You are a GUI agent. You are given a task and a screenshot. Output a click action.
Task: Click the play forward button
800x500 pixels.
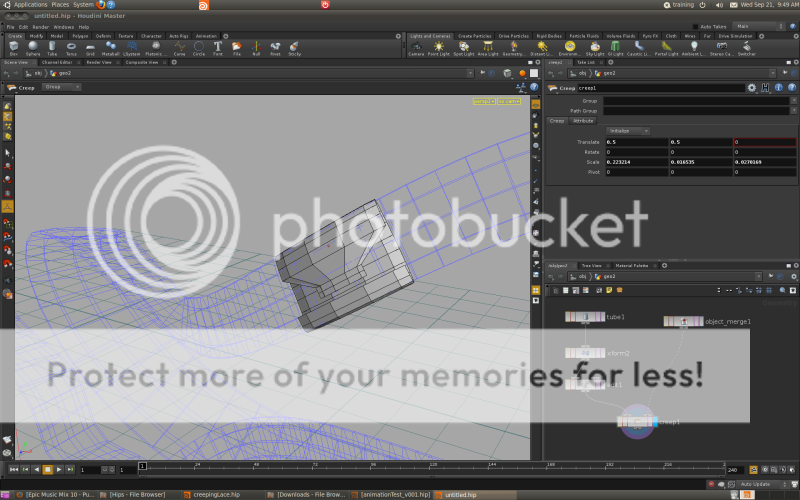59,469
